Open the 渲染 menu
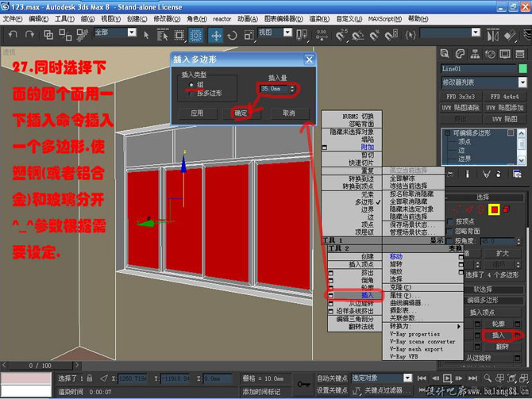The width and height of the screenshot is (532, 399). [x=319, y=19]
